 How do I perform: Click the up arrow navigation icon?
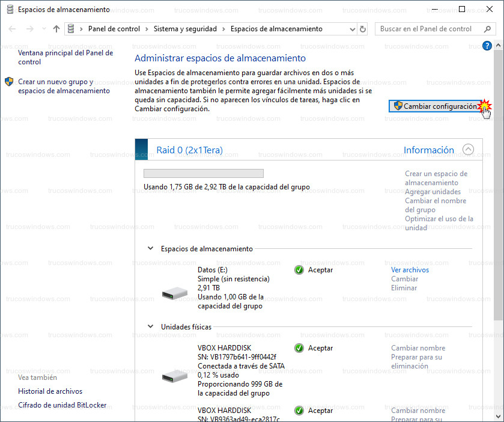point(56,29)
